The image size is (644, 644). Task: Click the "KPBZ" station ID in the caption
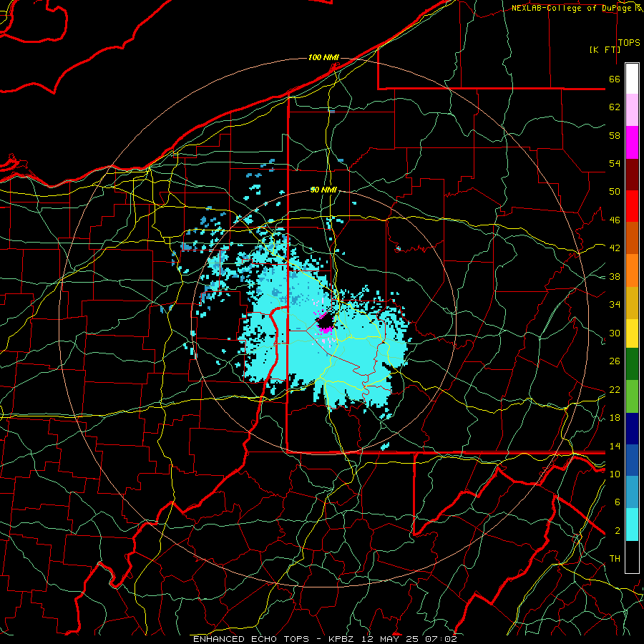point(341,639)
